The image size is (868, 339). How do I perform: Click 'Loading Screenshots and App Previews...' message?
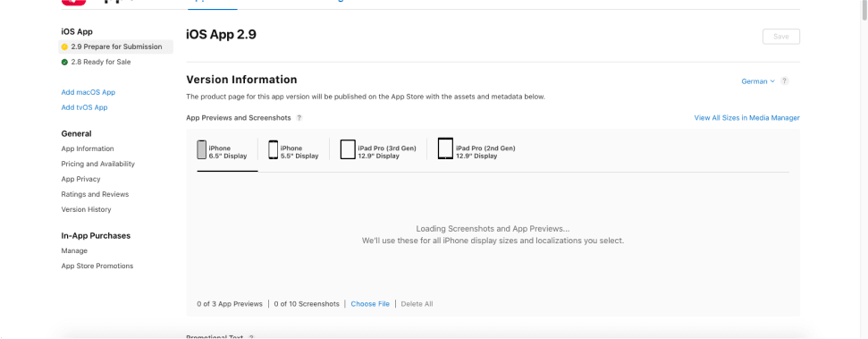coord(493,229)
